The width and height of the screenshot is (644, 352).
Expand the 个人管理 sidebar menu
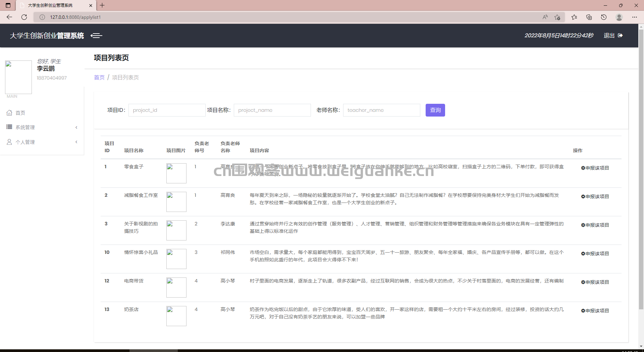point(25,142)
